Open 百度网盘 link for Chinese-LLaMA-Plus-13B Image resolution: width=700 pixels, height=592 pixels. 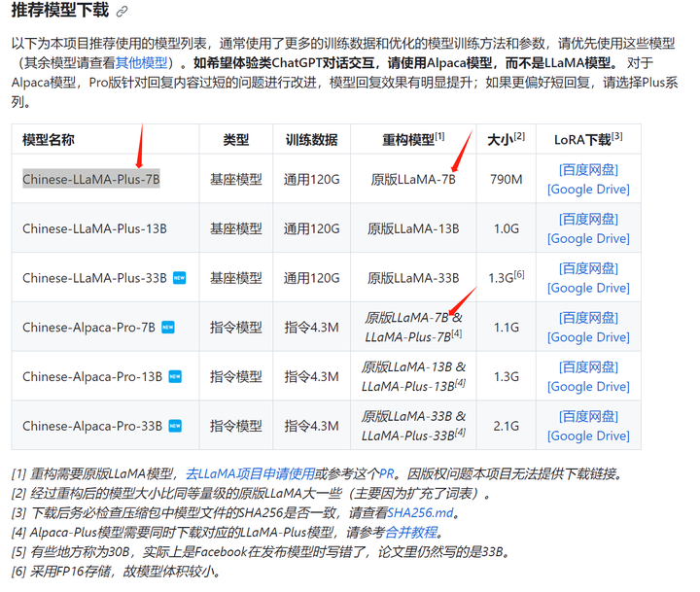tap(588, 220)
